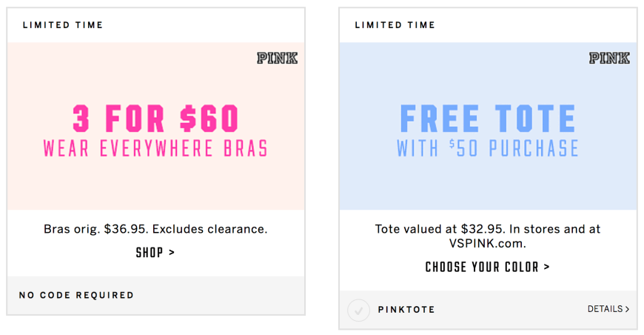Click the tote valued at $32.95 description
Viewport: 644px width, 335px height.
pyautogui.click(x=488, y=236)
